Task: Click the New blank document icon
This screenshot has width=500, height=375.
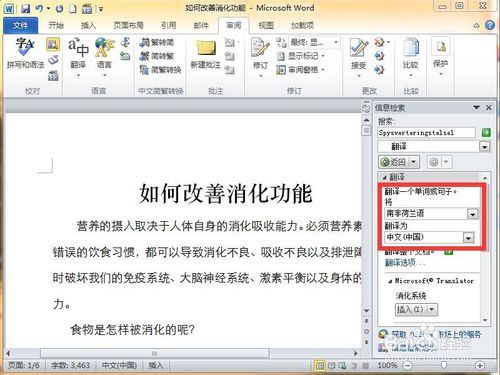Action: pyautogui.click(x=73, y=9)
